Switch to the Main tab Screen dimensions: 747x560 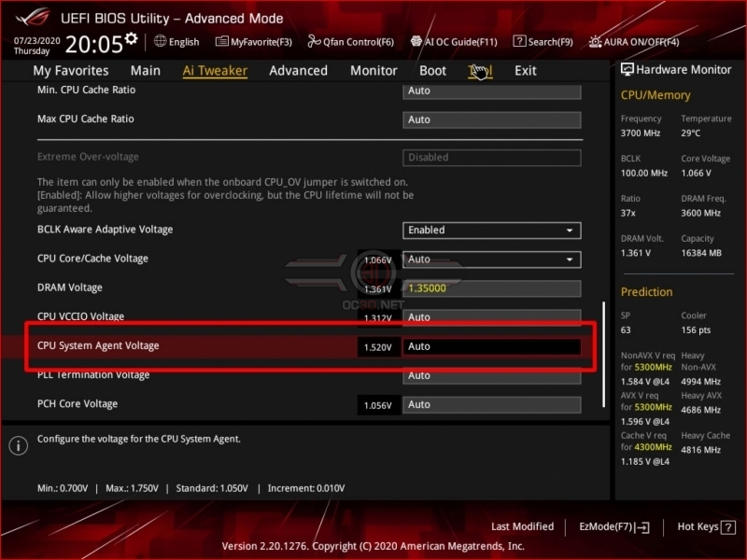coord(146,71)
